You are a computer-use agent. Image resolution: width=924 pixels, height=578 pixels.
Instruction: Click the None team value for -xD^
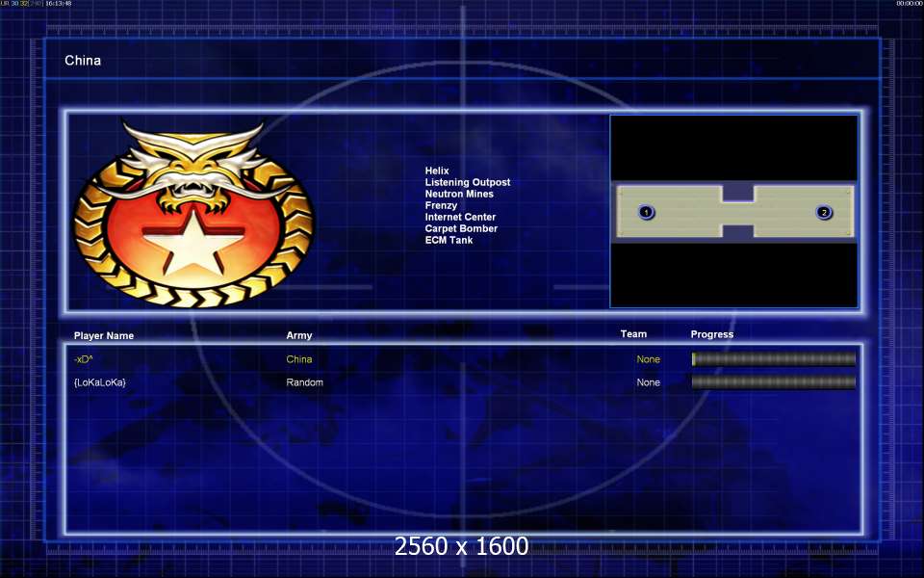tap(648, 359)
